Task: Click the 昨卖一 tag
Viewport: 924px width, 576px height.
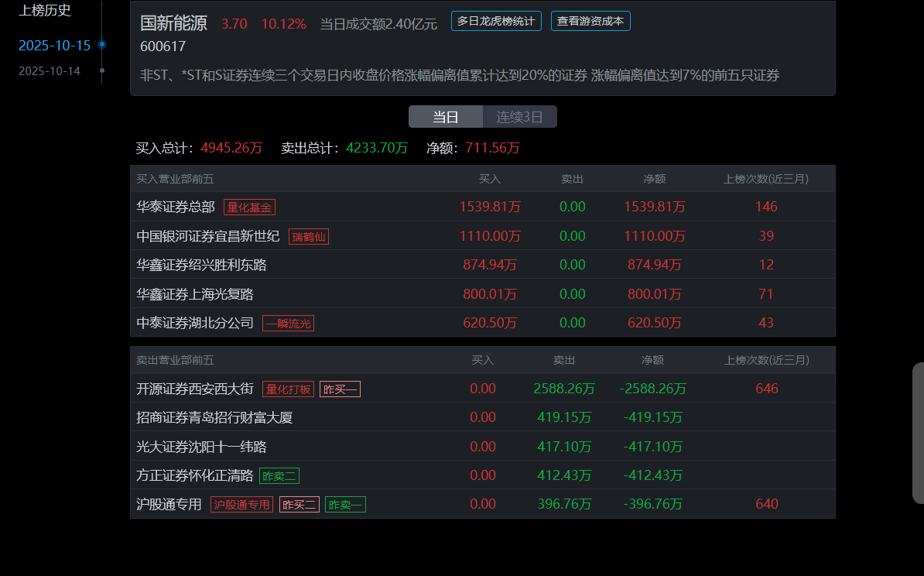Action: pyautogui.click(x=345, y=505)
